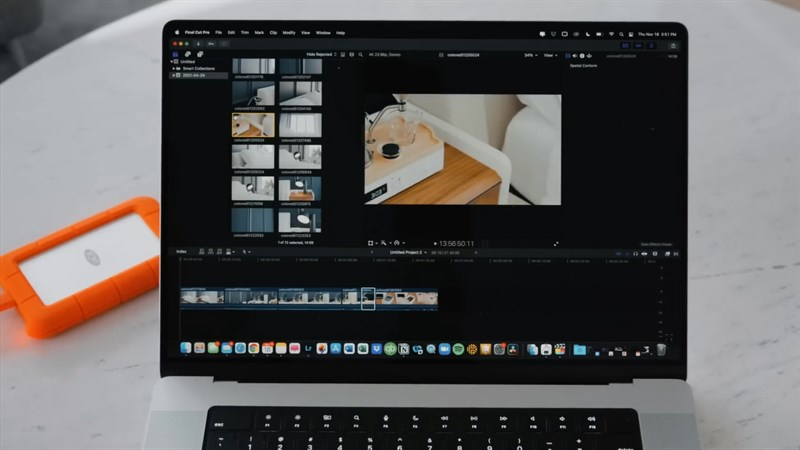Click the viewer timecode 13:56:50:11
This screenshot has height=450, width=800.
[x=457, y=244]
